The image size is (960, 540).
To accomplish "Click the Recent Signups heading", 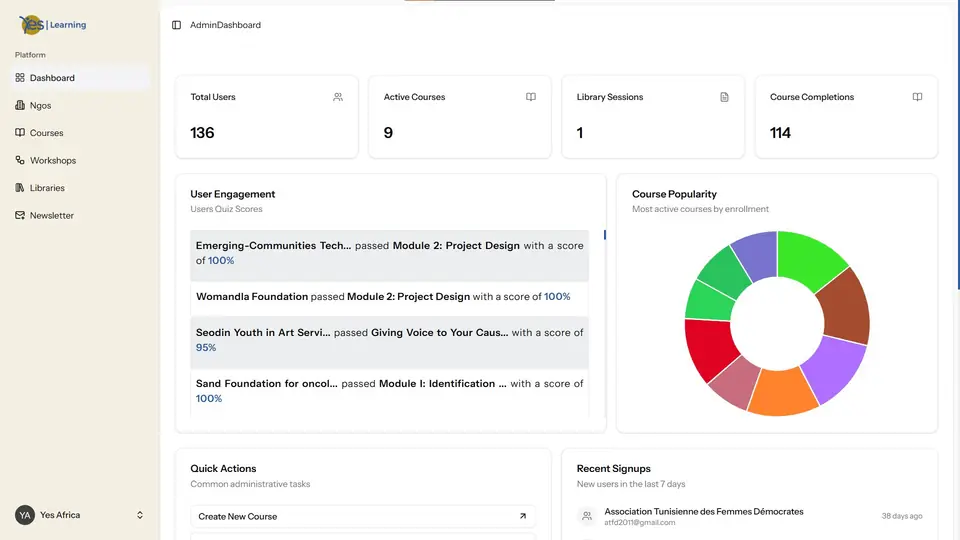I will (x=613, y=468).
